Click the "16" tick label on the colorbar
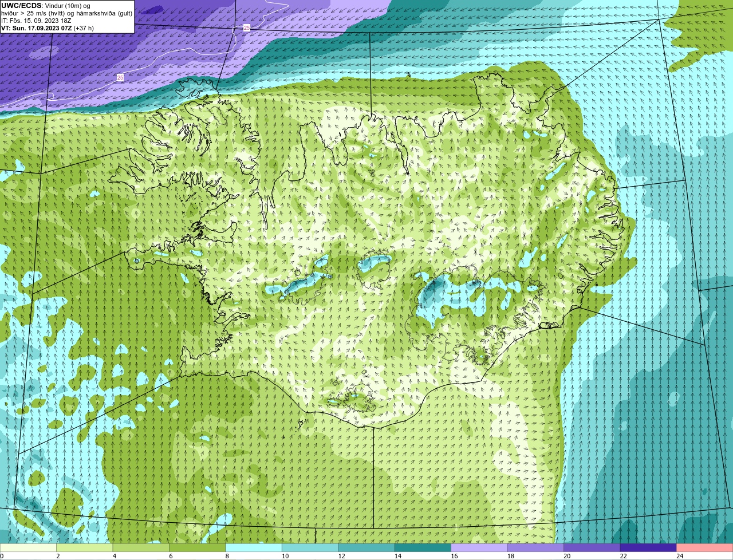This screenshot has width=733, height=560. 454,556
